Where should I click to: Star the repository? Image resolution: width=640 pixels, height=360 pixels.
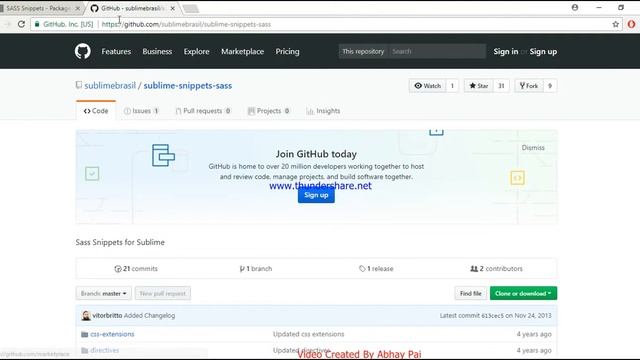pyautogui.click(x=478, y=86)
